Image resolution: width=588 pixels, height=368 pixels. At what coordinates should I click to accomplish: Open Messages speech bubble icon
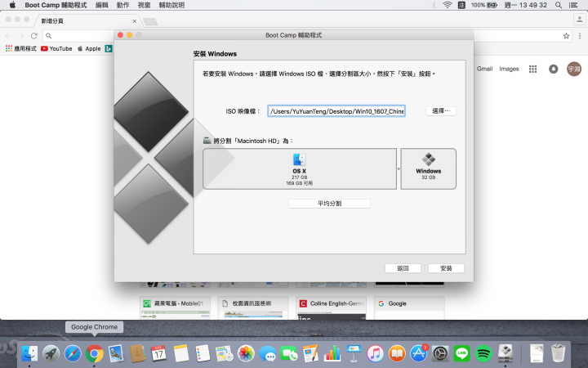[267, 353]
